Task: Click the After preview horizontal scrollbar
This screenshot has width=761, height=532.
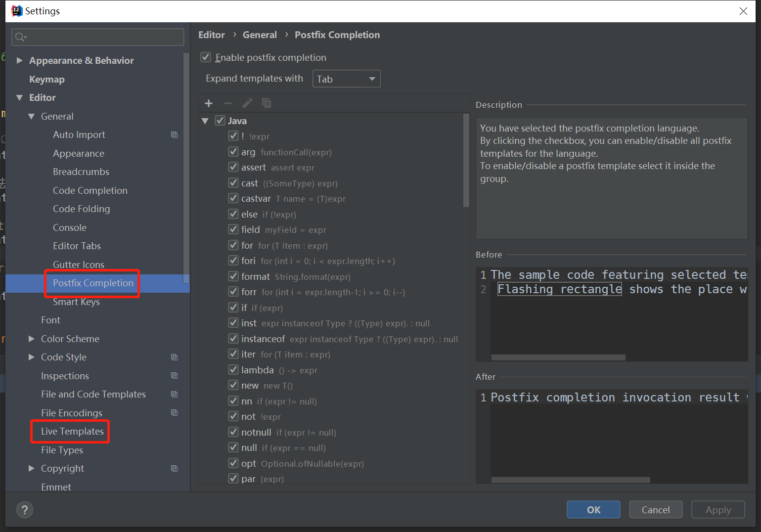Action: [x=571, y=480]
